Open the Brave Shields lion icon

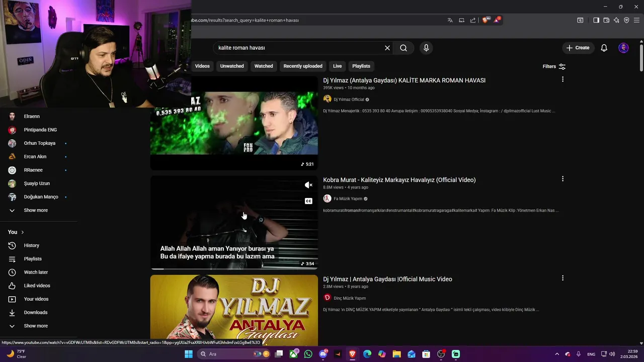pos(486,20)
